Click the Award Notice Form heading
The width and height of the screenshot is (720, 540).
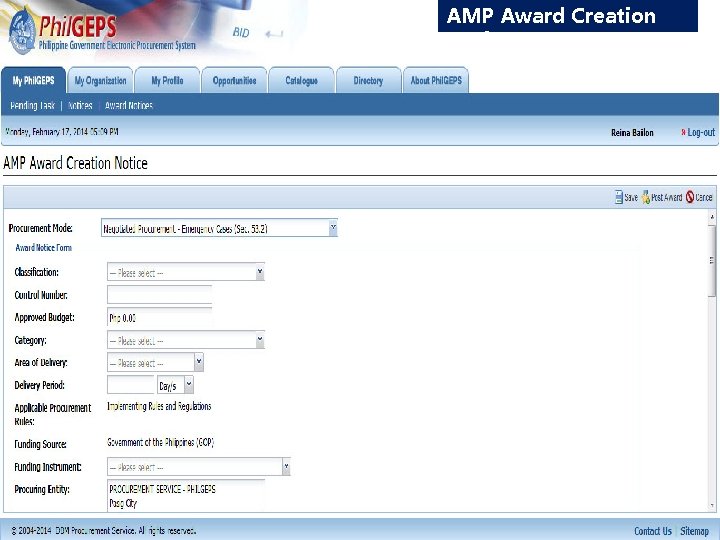click(44, 248)
